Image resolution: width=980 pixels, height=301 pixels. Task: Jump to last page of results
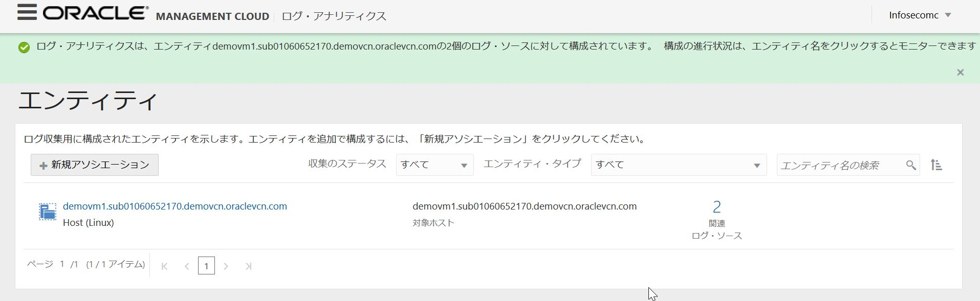coord(248,266)
